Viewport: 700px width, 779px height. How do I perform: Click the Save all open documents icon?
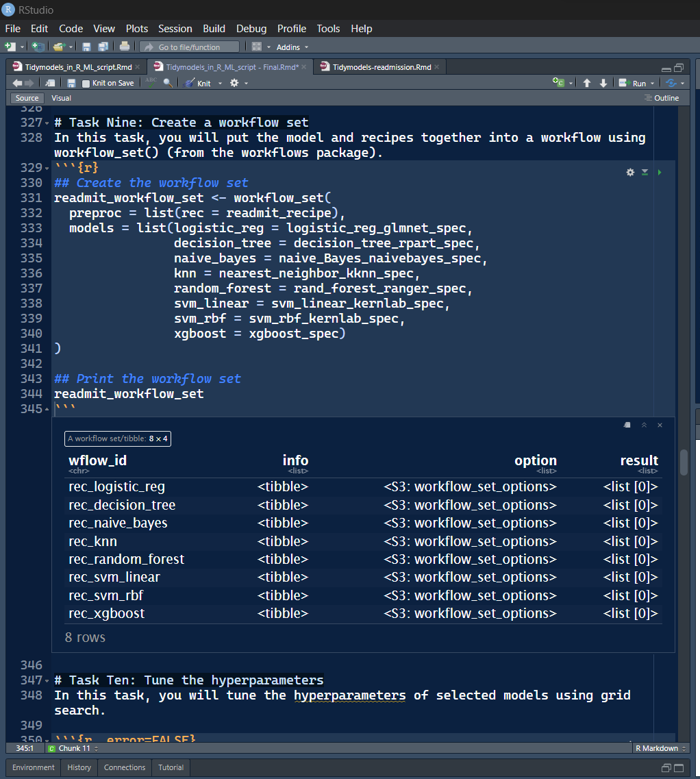[x=103, y=47]
